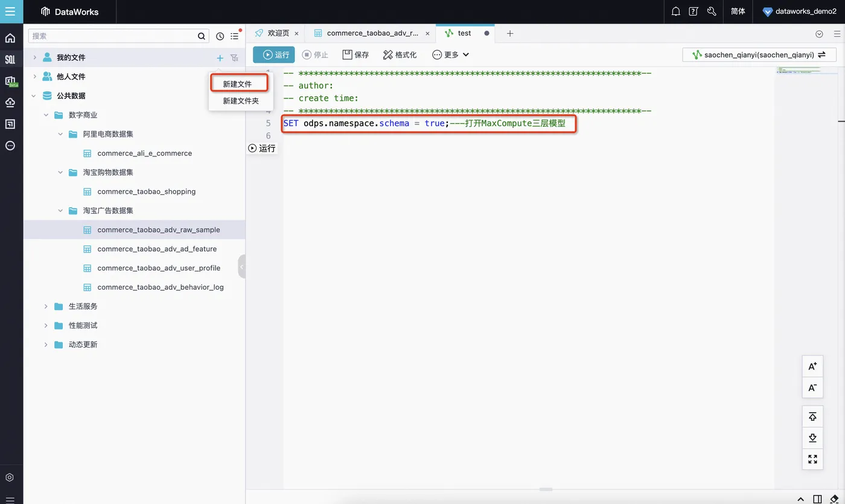Open the more ellipsis icon in sidebar
This screenshot has height=504, width=845.
tap(10, 145)
